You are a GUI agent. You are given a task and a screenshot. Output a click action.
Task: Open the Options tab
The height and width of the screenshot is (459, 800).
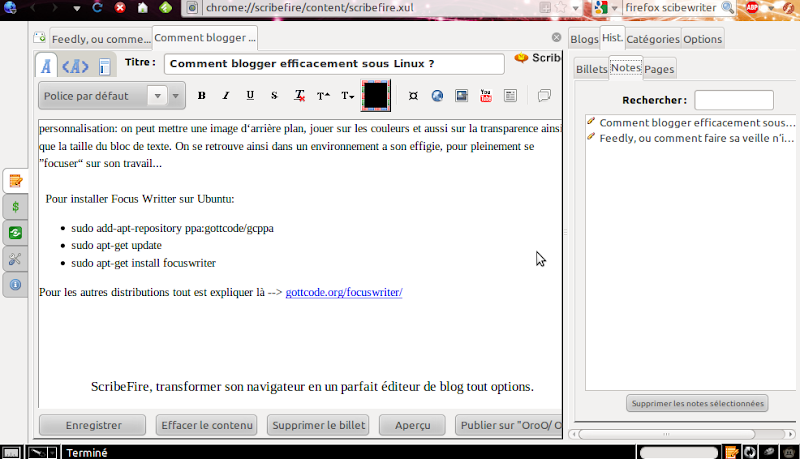tap(703, 39)
